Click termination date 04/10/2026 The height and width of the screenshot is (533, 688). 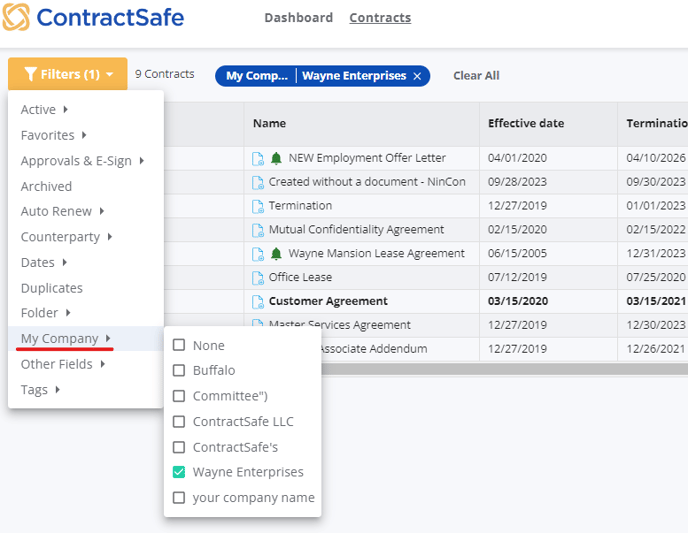[656, 158]
